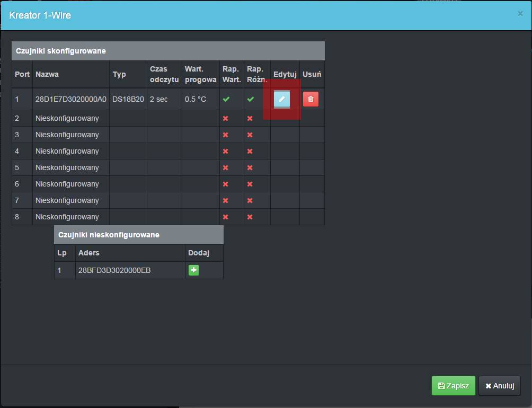Edit sensor 28D1E7D3020000A0 with pencil icon
Viewport: 532px width, 408px height.
pos(281,99)
